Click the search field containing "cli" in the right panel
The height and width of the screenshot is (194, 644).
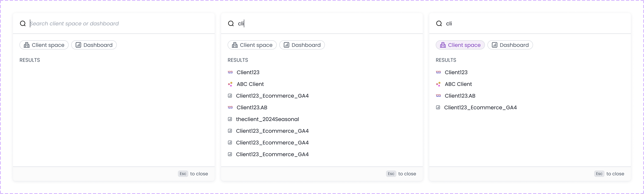[x=525, y=23]
